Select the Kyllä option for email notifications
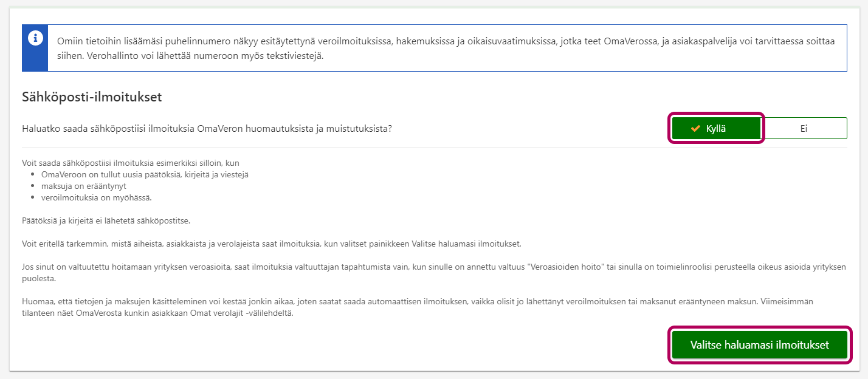This screenshot has height=379, width=868. pyautogui.click(x=716, y=129)
